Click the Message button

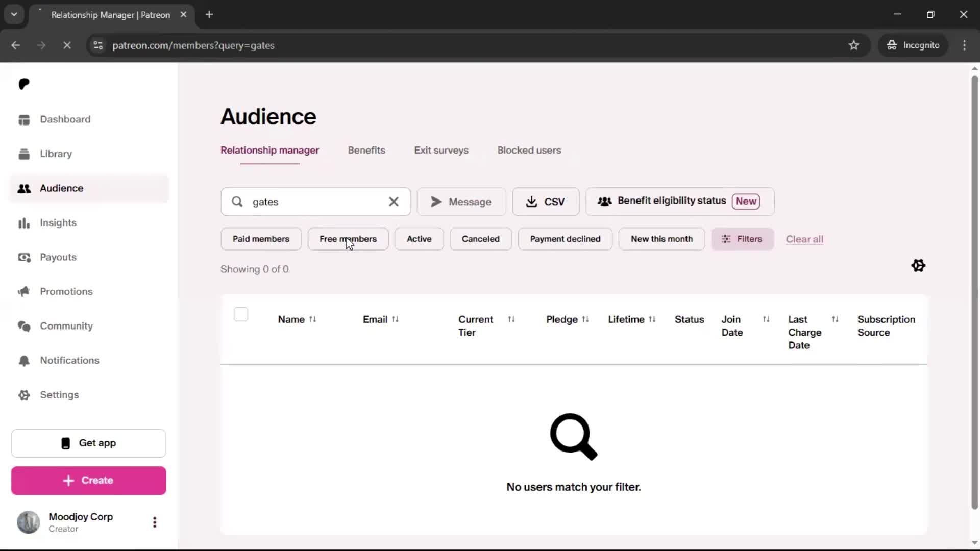tap(461, 202)
